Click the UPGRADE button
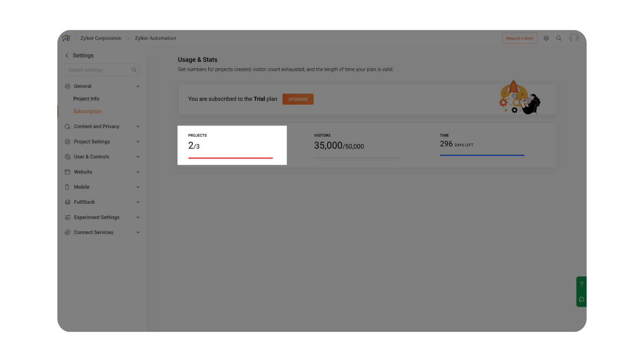 pos(298,99)
